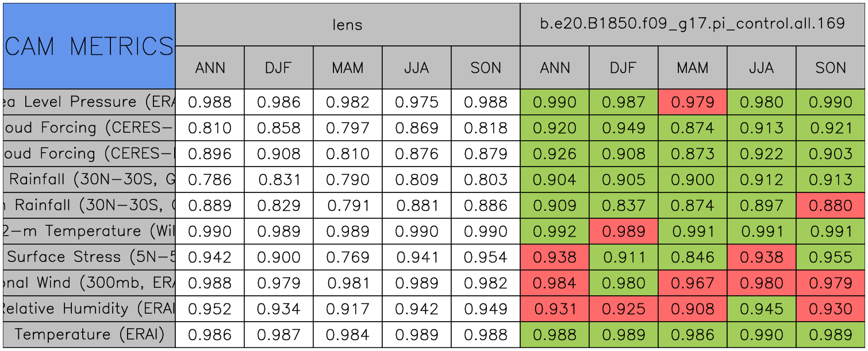Select the green 0.846 Surface Stress cell
This screenshot has width=868, height=351.
(692, 257)
